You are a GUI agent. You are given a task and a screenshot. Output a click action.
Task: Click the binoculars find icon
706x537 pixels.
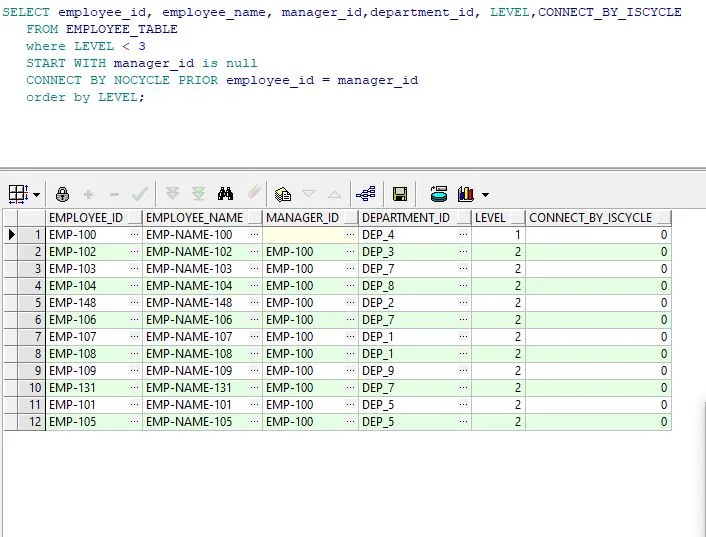point(226,193)
